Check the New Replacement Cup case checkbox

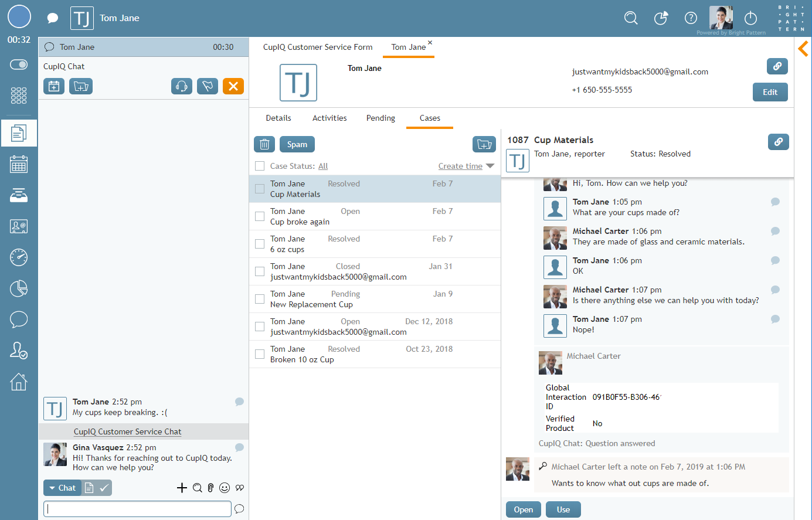(x=260, y=299)
